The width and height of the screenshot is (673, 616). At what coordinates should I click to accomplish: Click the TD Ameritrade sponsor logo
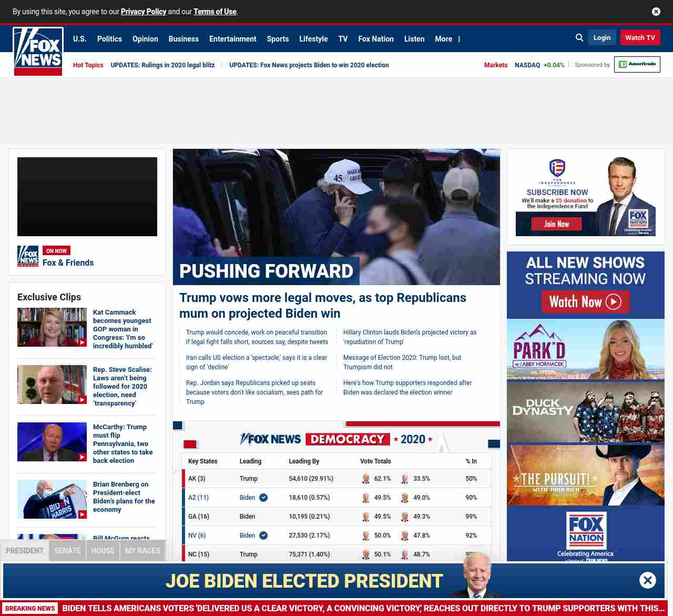click(x=637, y=65)
